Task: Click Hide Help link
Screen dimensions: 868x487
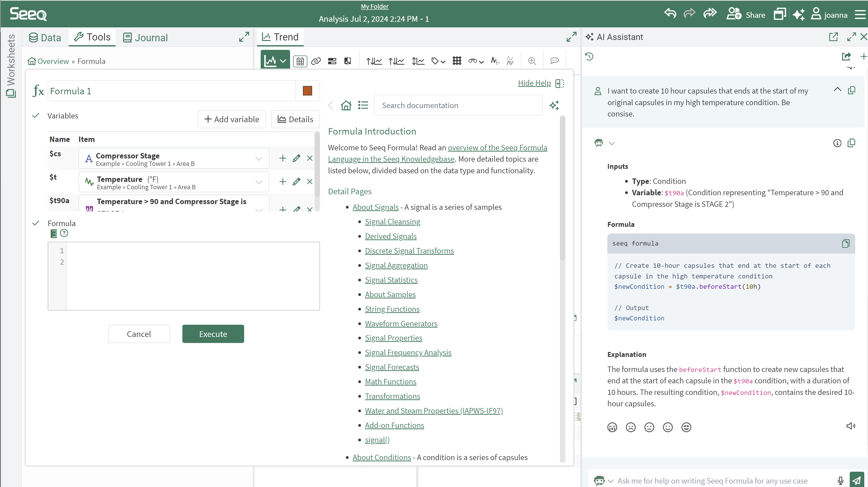Action: click(534, 83)
